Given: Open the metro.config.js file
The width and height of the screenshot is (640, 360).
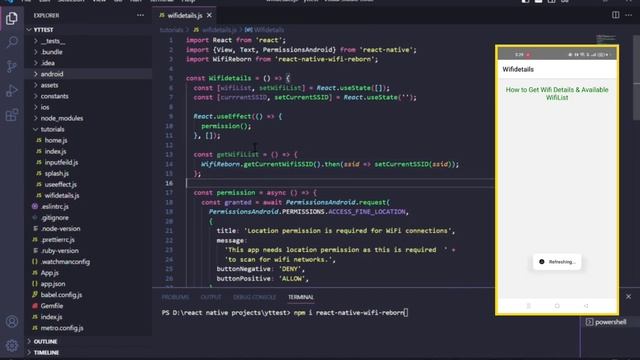Looking at the screenshot, I should [88, 328].
